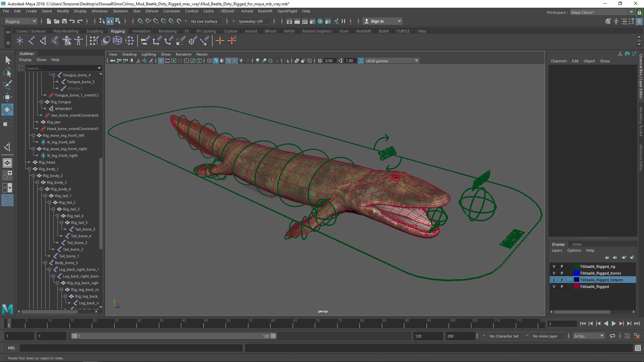
Task: Click the Undo arrow icon
Action: tap(72, 21)
